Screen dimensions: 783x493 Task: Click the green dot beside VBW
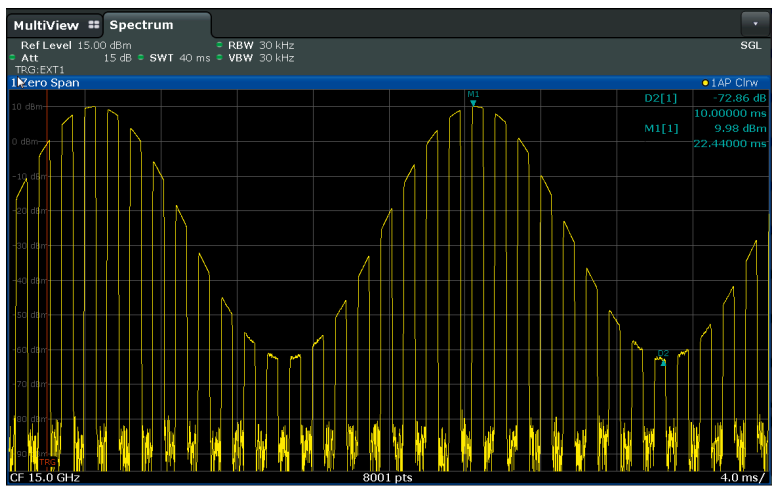pyautogui.click(x=218, y=58)
